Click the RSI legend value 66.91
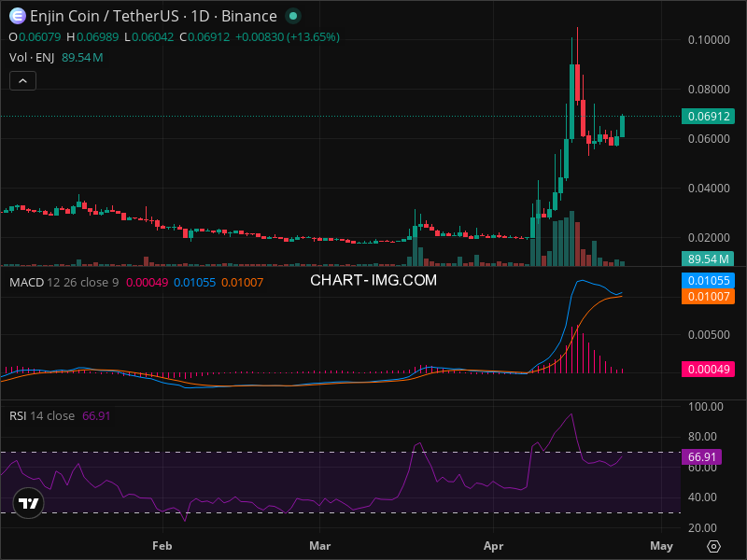The image size is (747, 560). (96, 415)
